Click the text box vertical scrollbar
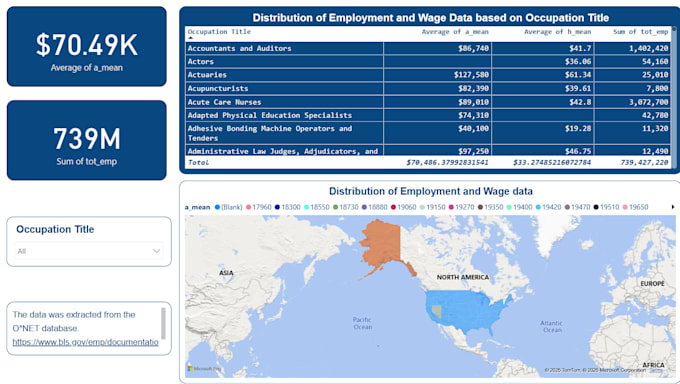The width and height of the screenshot is (680, 384). point(163,323)
